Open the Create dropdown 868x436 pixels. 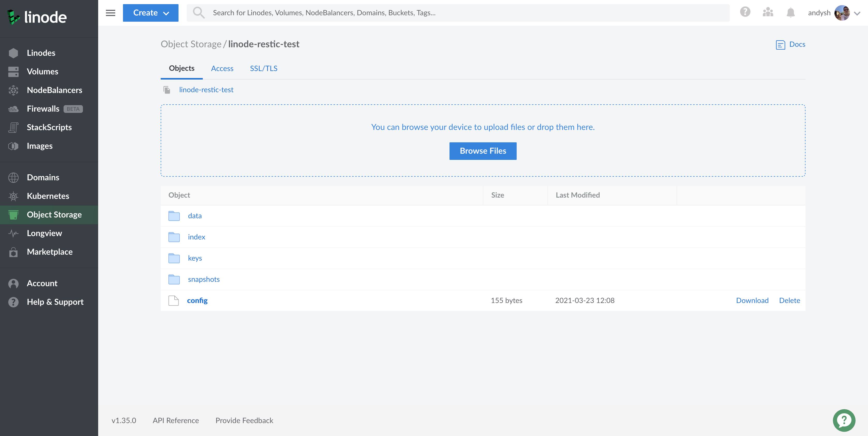[x=150, y=13]
